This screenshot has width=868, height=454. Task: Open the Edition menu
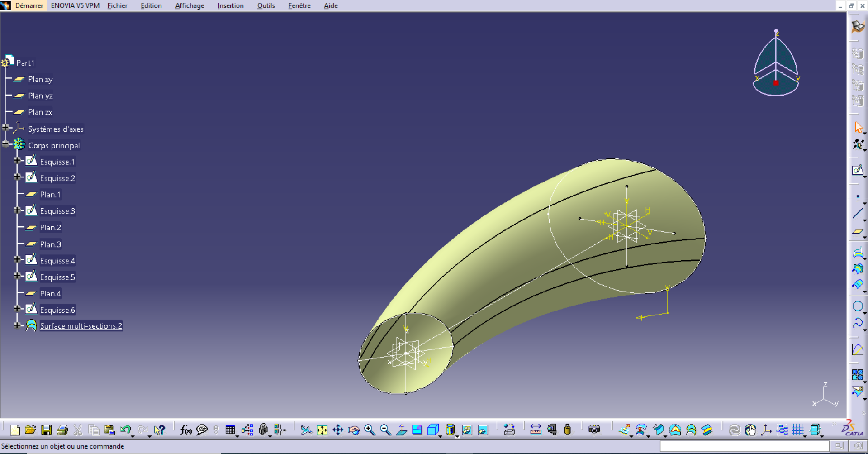tap(151, 5)
